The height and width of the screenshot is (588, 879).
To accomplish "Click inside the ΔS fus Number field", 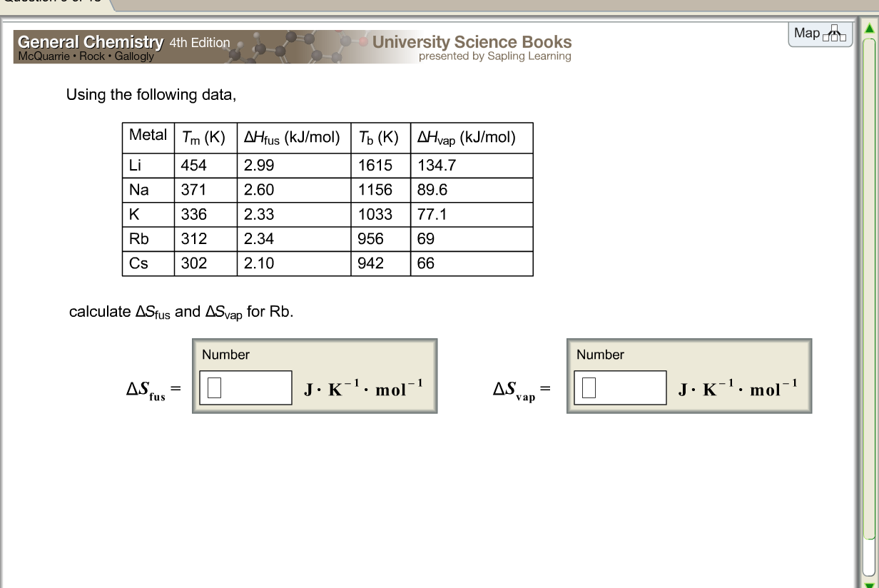I will pos(245,387).
